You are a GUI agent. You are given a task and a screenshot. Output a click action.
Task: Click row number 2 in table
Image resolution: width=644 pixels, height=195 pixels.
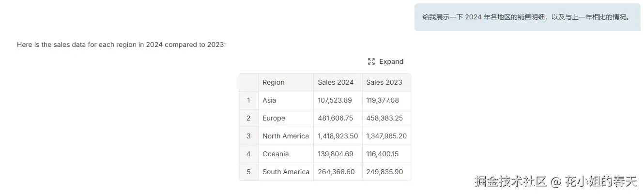pyautogui.click(x=249, y=118)
